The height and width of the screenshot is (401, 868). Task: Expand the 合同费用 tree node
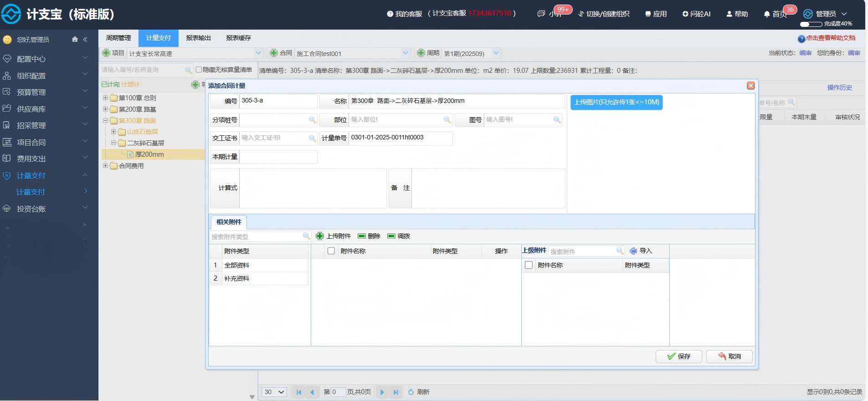coord(105,165)
